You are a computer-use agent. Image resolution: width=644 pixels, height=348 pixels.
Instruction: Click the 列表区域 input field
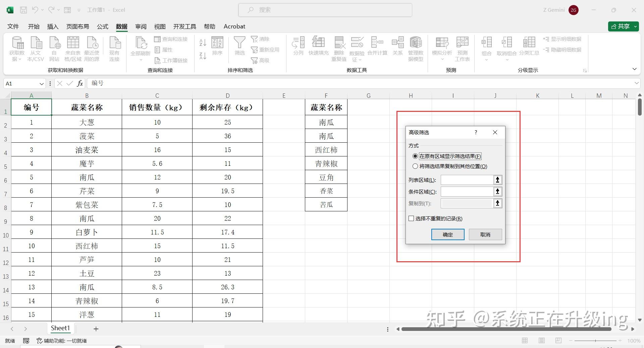tap(467, 180)
